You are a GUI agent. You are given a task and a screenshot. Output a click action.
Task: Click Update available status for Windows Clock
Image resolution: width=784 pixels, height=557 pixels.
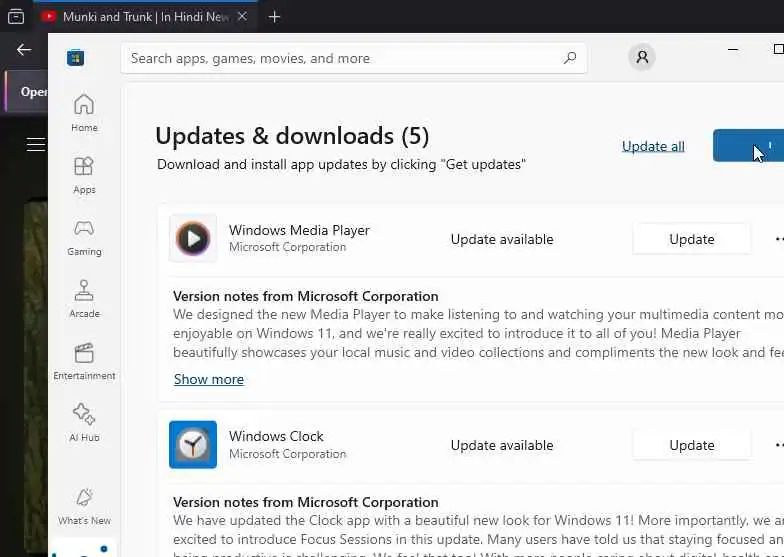coord(502,445)
